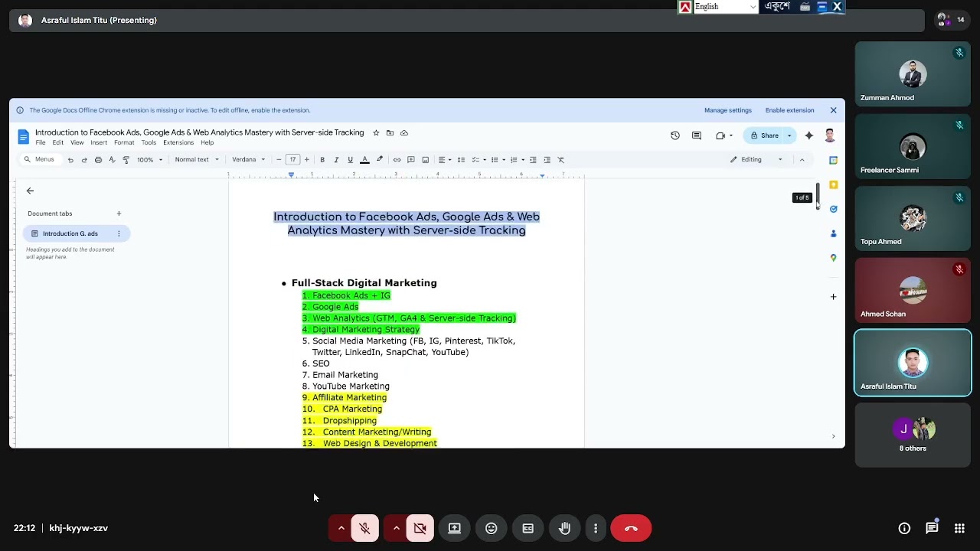The image size is (980, 551).
Task: Open the text alignment dropdown
Action: pos(445,160)
